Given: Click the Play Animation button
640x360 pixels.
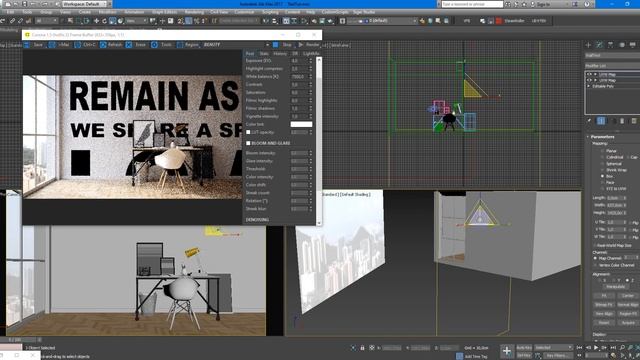Looking at the screenshot, I should point(596,348).
